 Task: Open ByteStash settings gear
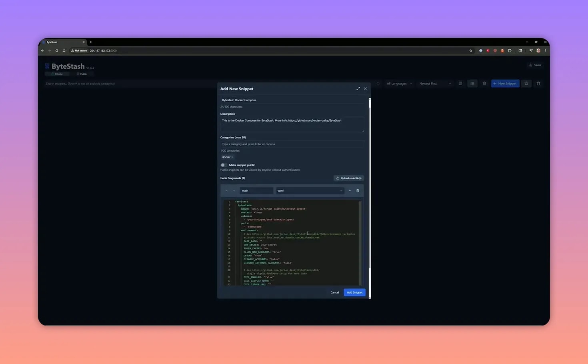(484, 84)
